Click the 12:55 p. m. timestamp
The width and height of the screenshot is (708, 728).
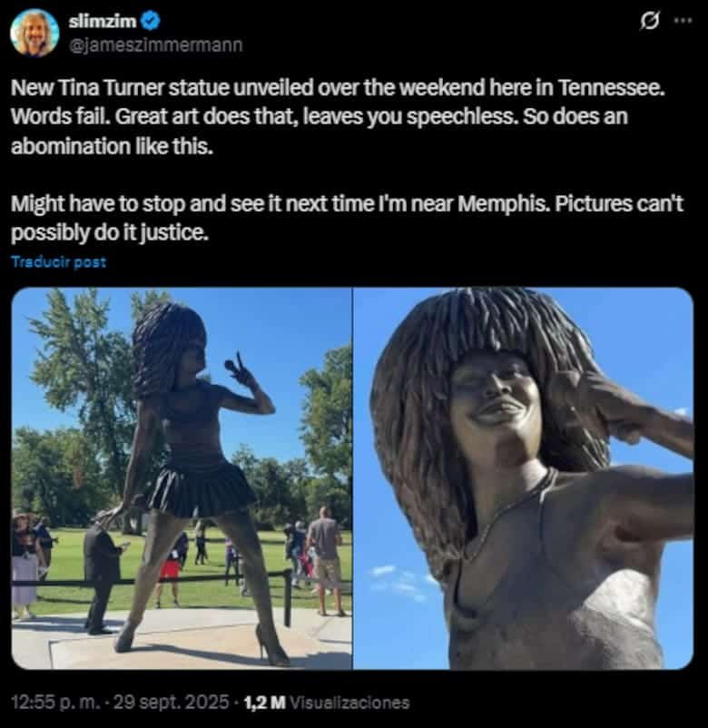point(55,703)
